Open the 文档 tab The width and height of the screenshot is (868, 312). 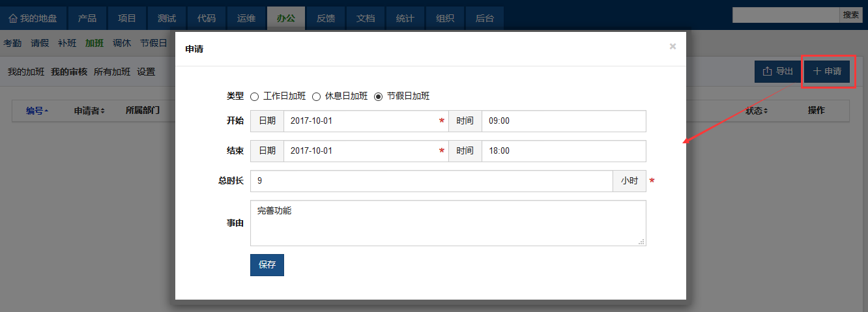tap(366, 18)
